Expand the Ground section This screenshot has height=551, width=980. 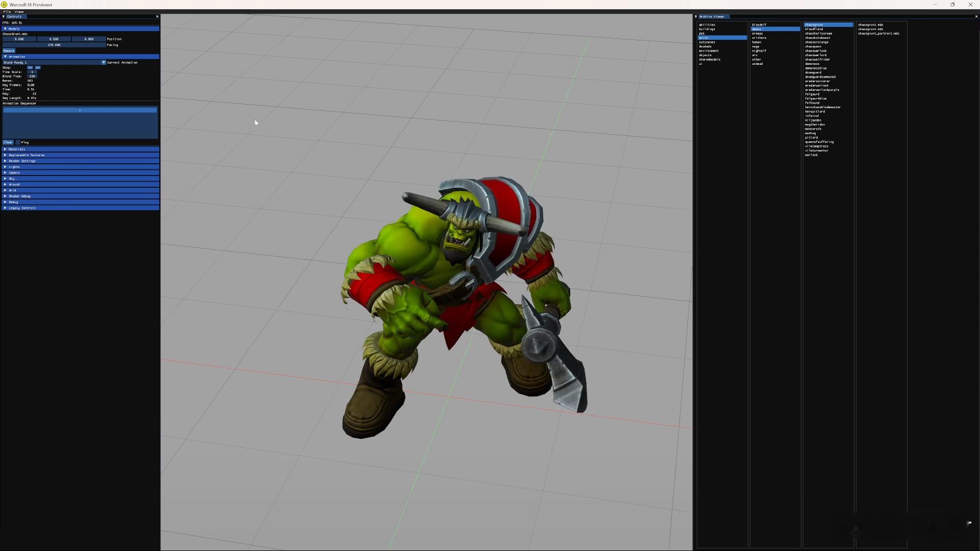tap(81, 184)
